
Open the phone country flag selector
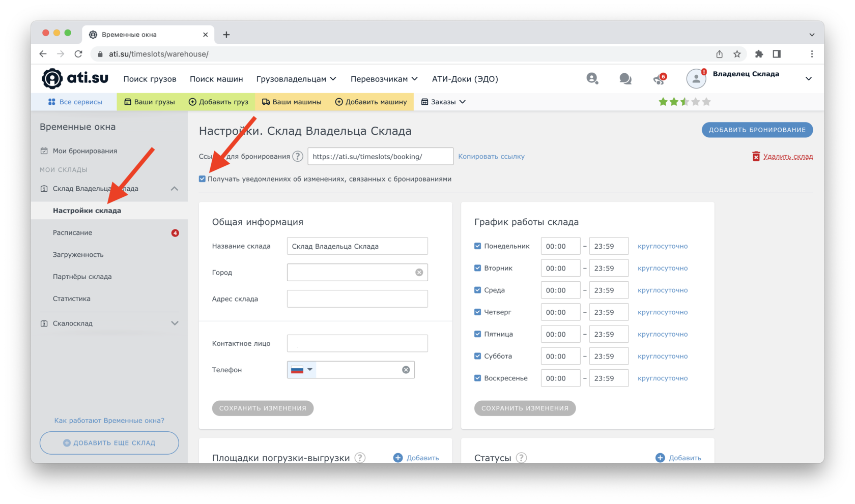301,370
